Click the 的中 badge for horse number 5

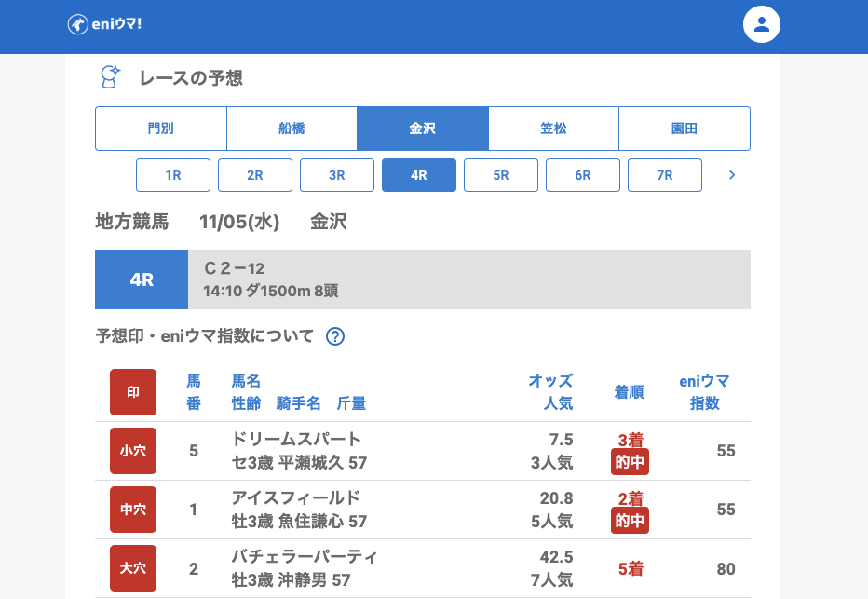coord(630,462)
